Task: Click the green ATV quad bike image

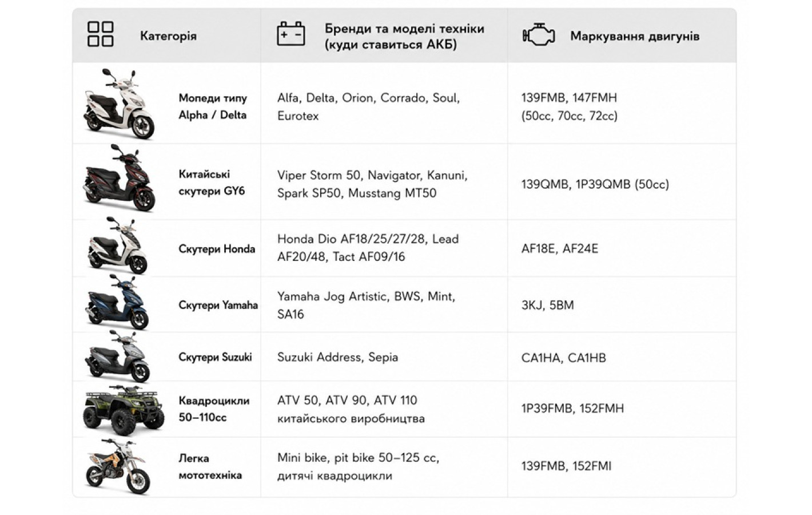Action: click(120, 410)
